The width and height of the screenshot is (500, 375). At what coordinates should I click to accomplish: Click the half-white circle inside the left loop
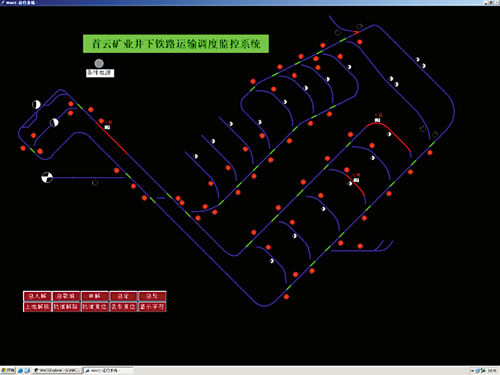pyautogui.click(x=54, y=122)
